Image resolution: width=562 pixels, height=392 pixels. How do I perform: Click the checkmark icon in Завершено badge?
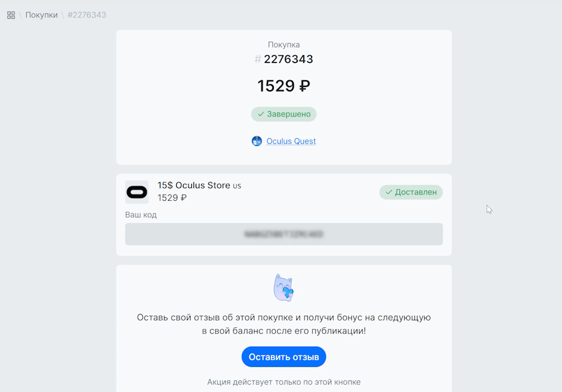261,114
